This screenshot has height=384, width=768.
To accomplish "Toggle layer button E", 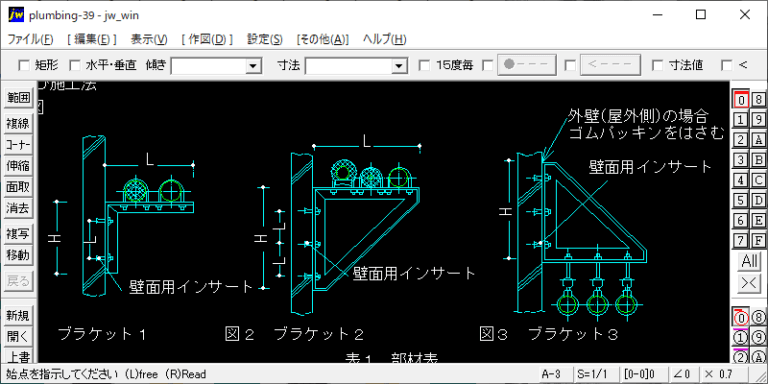I will [758, 220].
